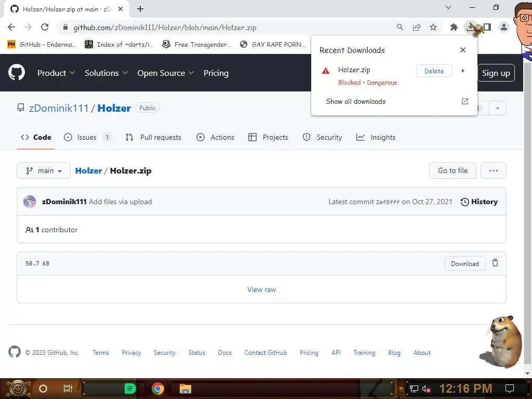Click the View raw link
The height and width of the screenshot is (399, 532).
(x=262, y=289)
